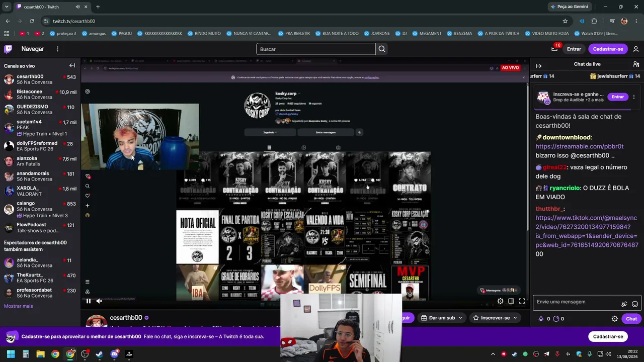
Task: Send message with the Chat button
Action: coord(631,319)
